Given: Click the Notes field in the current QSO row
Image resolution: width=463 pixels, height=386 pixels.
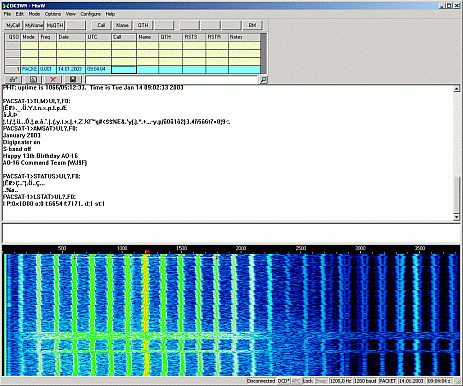Looking at the screenshot, I should point(244,69).
